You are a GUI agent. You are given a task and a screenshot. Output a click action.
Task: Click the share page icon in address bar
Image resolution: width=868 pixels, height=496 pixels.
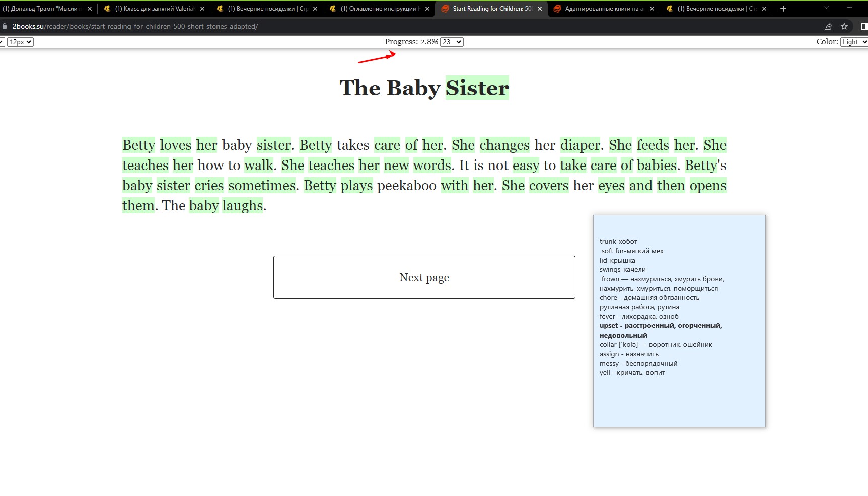tap(828, 26)
